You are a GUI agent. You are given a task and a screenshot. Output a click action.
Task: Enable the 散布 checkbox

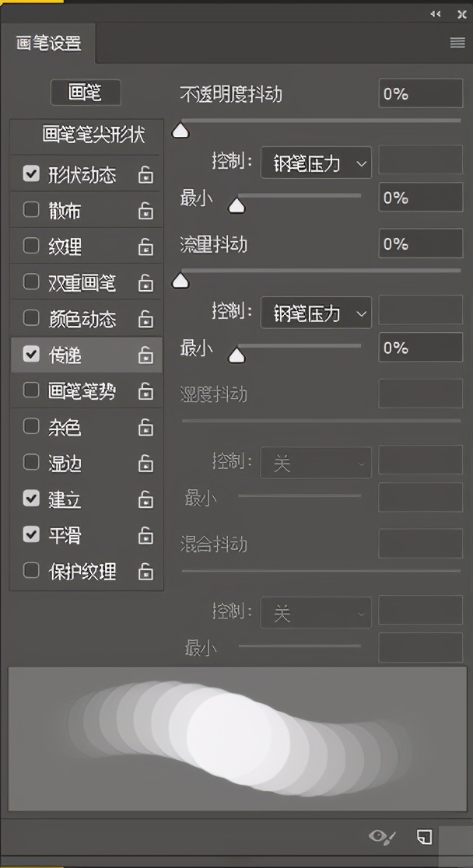pyautogui.click(x=31, y=210)
